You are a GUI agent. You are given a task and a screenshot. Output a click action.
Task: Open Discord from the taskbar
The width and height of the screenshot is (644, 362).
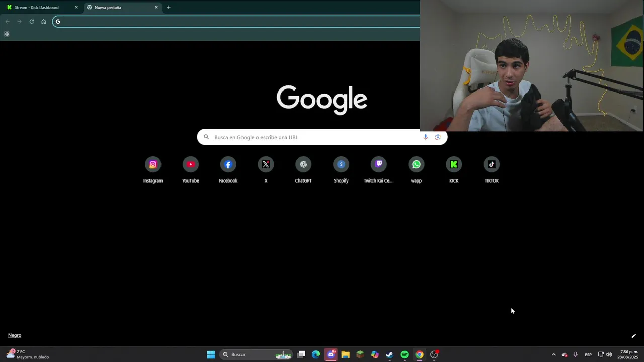pos(331,355)
